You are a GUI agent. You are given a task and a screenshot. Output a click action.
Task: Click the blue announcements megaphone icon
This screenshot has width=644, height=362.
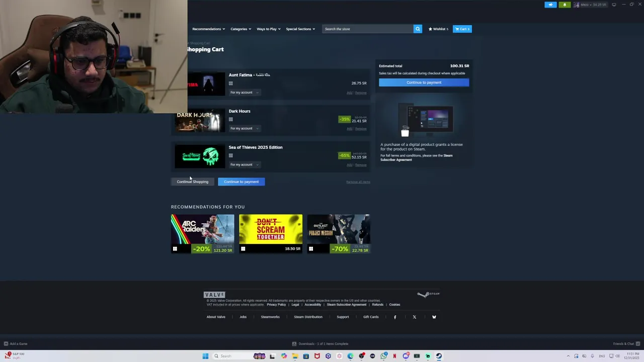pos(550,5)
